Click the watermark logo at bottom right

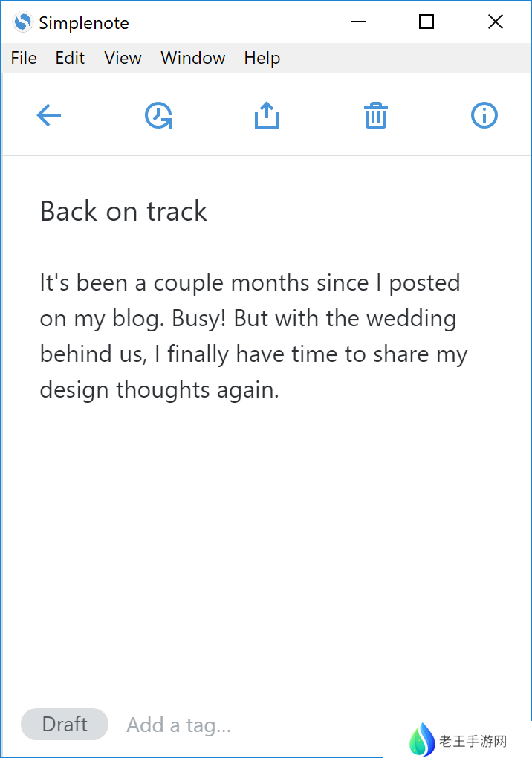pos(422,740)
